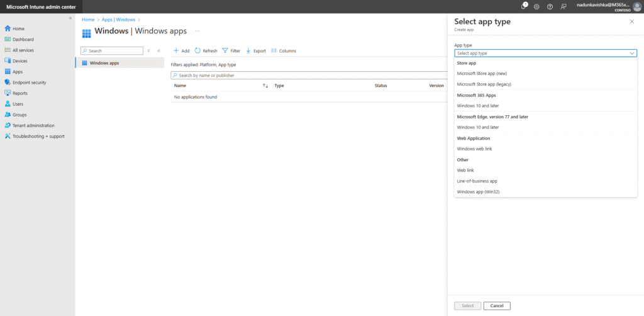Click the Endpoint security shield icon

tap(8, 82)
